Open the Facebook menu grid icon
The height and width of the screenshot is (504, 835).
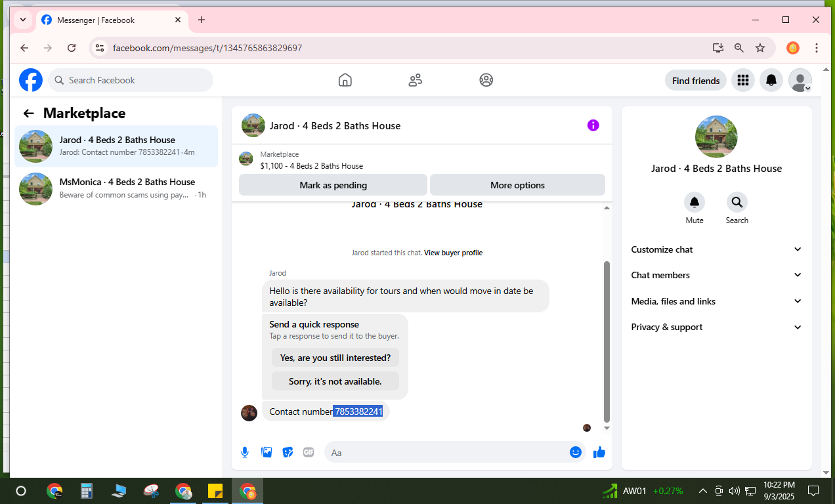tap(743, 80)
